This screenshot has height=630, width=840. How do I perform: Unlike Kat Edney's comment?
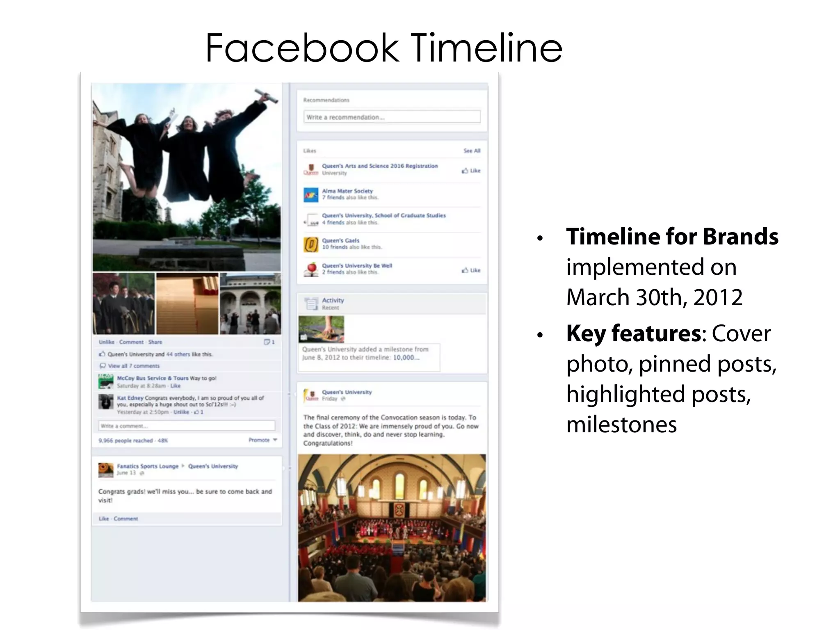pos(181,412)
